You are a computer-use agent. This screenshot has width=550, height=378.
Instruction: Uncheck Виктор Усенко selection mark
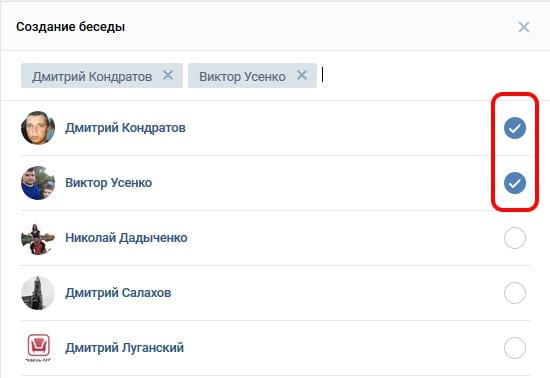(x=515, y=183)
